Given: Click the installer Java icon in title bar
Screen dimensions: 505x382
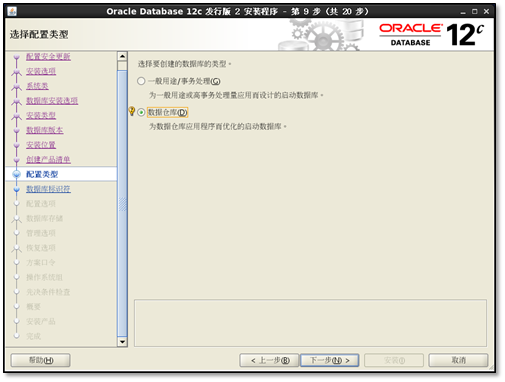Looking at the screenshot, I should pyautogui.click(x=12, y=11).
